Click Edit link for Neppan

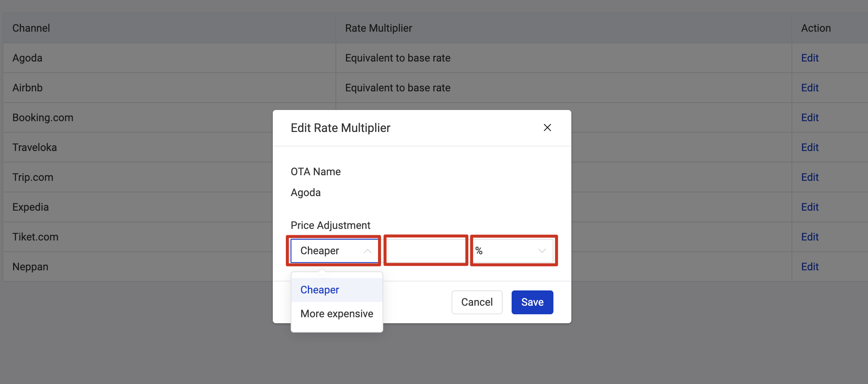(x=809, y=267)
